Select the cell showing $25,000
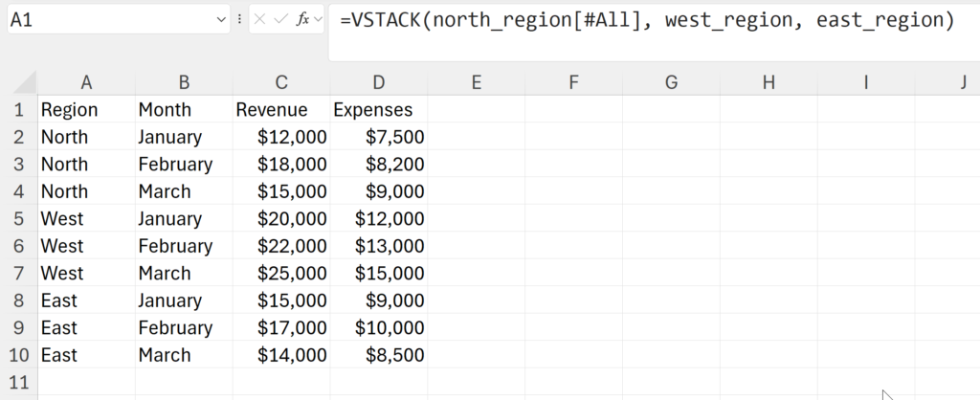This screenshot has width=980, height=400. [x=281, y=273]
